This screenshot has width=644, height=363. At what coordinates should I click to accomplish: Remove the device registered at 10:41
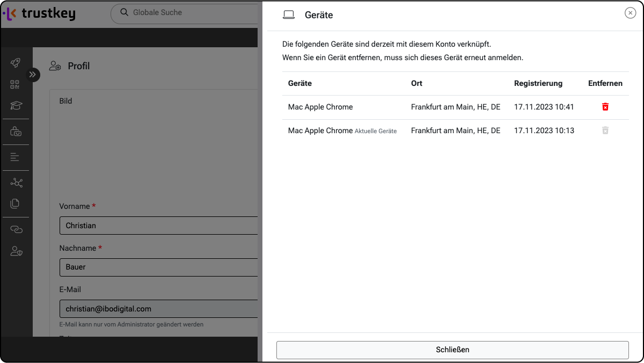605,107
